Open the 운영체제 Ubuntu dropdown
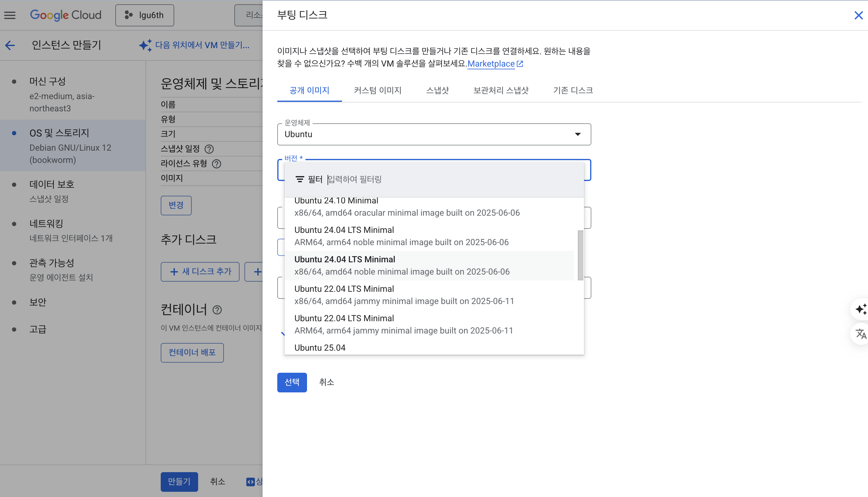Image resolution: width=868 pixels, height=497 pixels. 434,134
